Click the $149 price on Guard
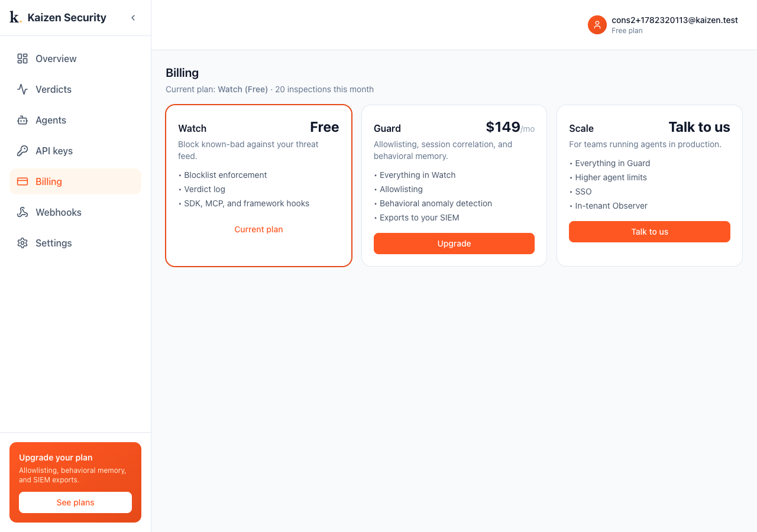Screen dimensions: 757x532 coord(503,127)
